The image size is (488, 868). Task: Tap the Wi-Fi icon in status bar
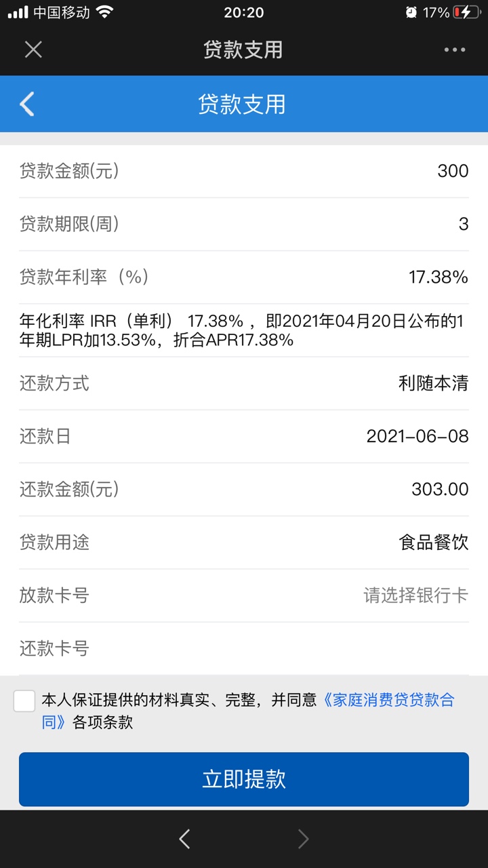(104, 12)
